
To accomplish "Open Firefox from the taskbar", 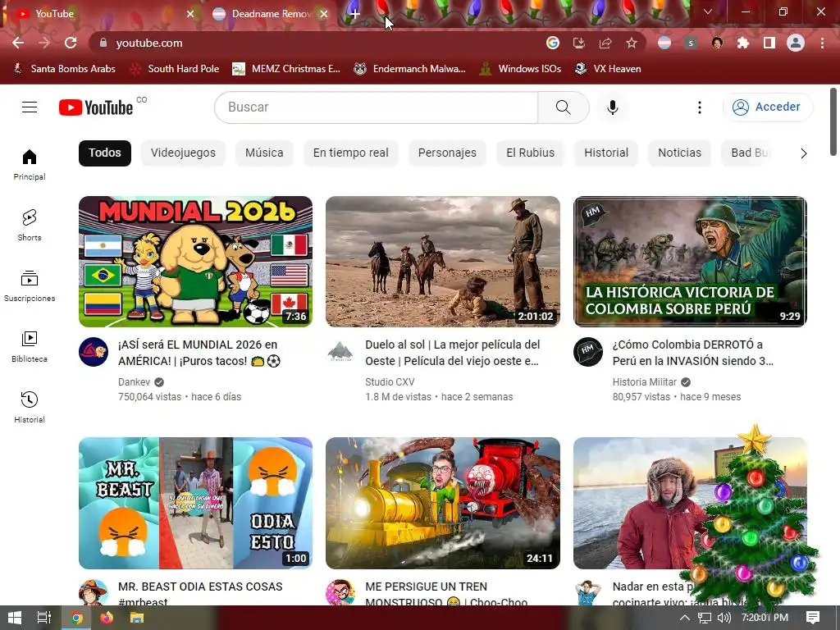I will 107,618.
